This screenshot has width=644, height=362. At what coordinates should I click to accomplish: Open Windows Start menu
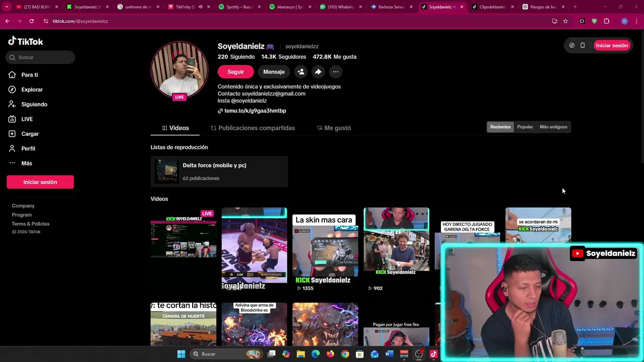point(181,354)
